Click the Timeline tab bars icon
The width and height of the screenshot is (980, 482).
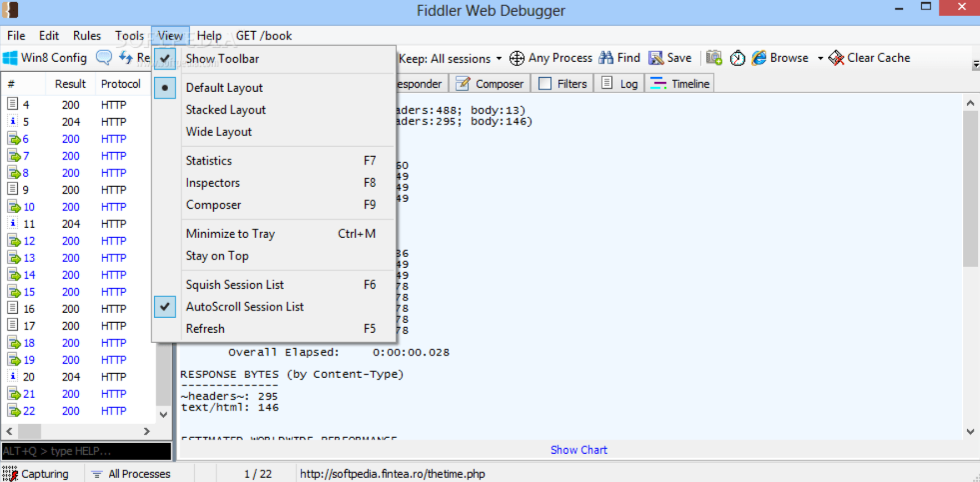point(658,83)
